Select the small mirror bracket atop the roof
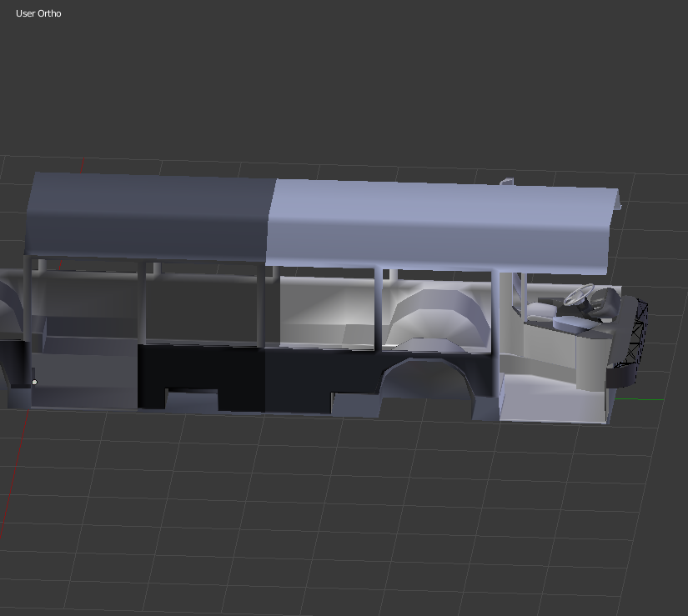Viewport: 688px width, 616px height. point(507,181)
